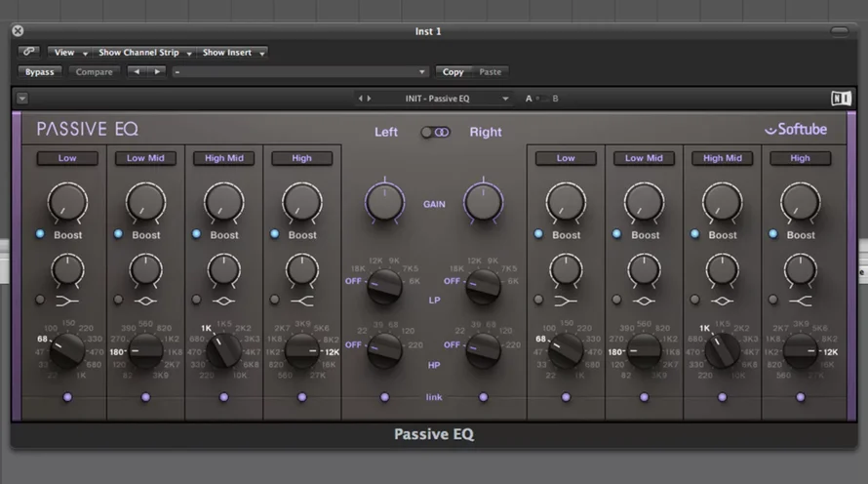The image size is (868, 484).
Task: Click the left channel High band button
Action: click(302, 158)
